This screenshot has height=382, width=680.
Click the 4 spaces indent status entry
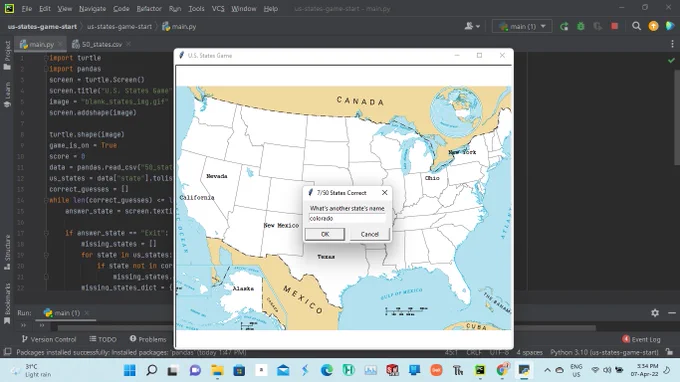(530, 352)
